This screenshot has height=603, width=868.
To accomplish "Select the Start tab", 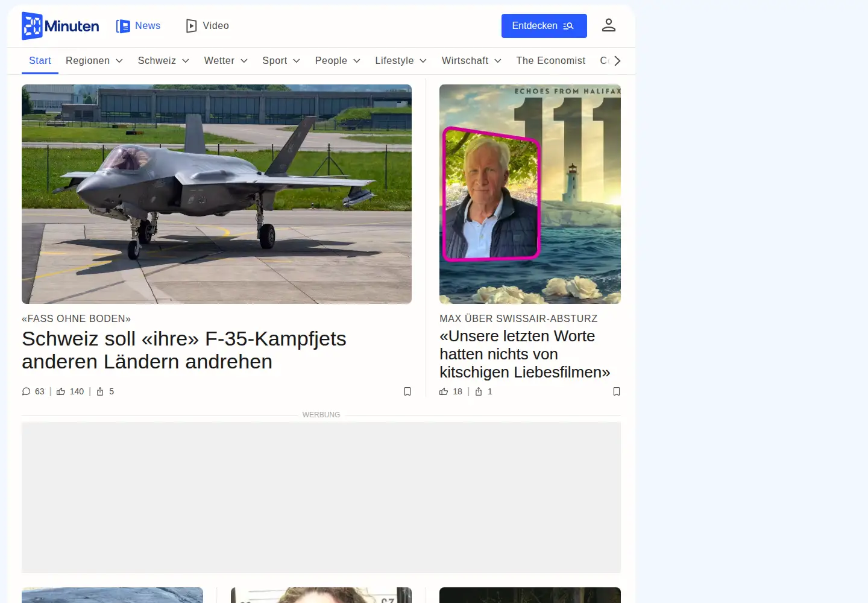I will (40, 61).
